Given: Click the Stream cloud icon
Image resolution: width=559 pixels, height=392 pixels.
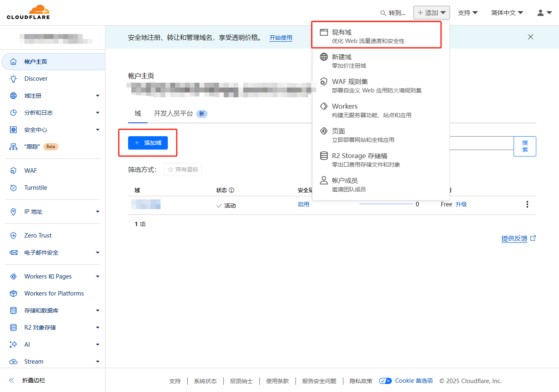Looking at the screenshot, I should [13, 362].
